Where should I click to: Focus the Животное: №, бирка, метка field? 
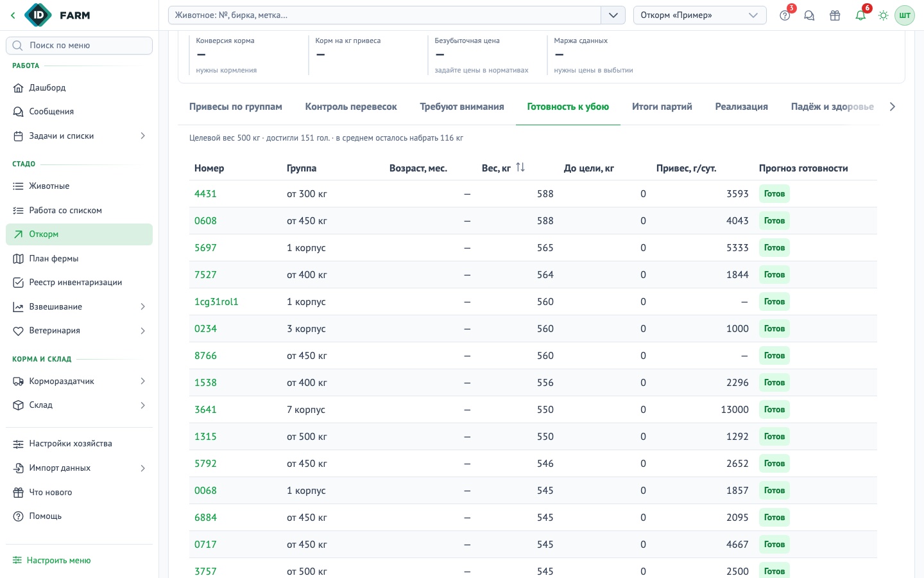[384, 15]
